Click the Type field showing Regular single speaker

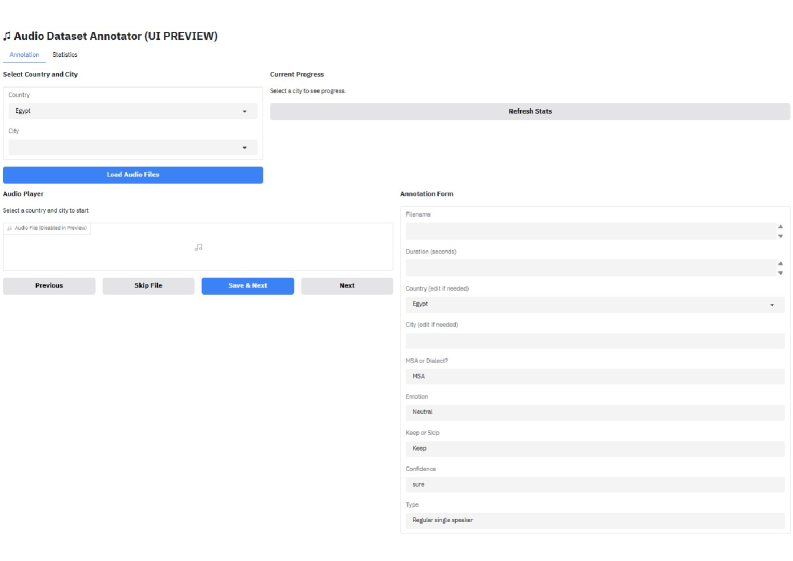(594, 521)
